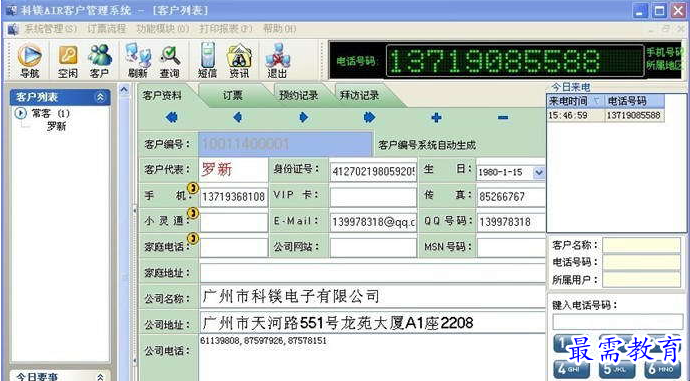Click the 空闲 key icon
This screenshot has width=690, height=381.
tap(68, 61)
